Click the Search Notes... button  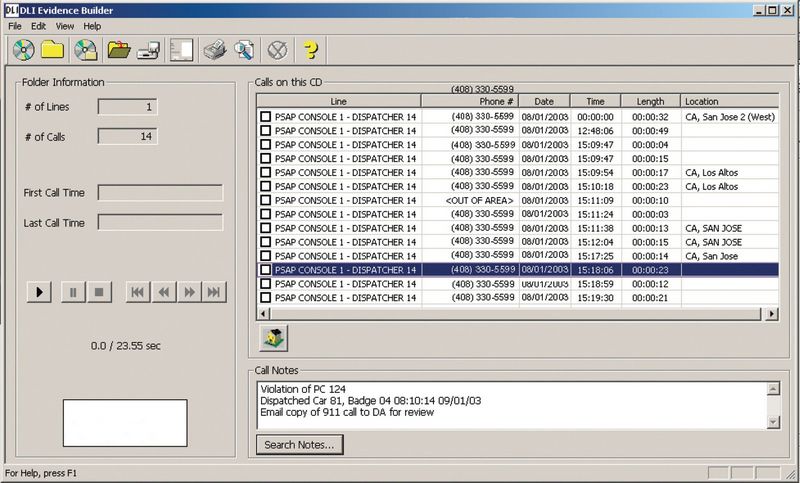(300, 444)
